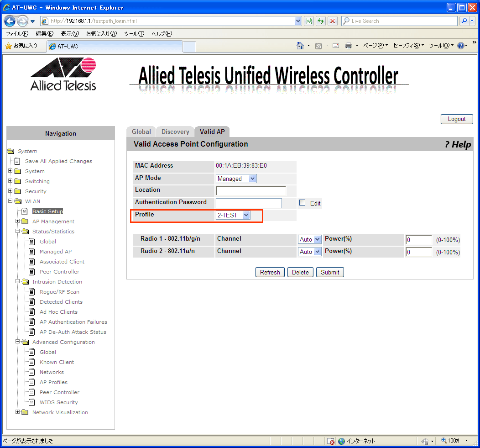
Task: Click the page icon beside Rogue/RF Scan
Action: click(32, 292)
